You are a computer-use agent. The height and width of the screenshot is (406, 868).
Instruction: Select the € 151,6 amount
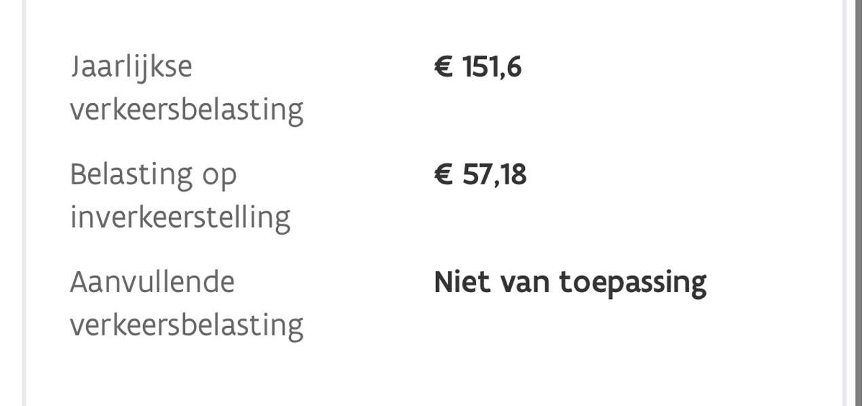(x=478, y=67)
